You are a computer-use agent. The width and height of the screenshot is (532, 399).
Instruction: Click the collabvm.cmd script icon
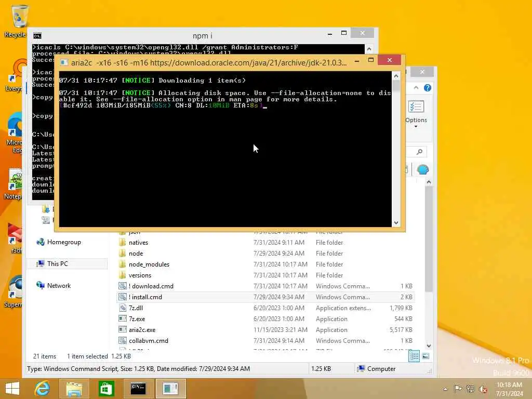click(x=123, y=340)
